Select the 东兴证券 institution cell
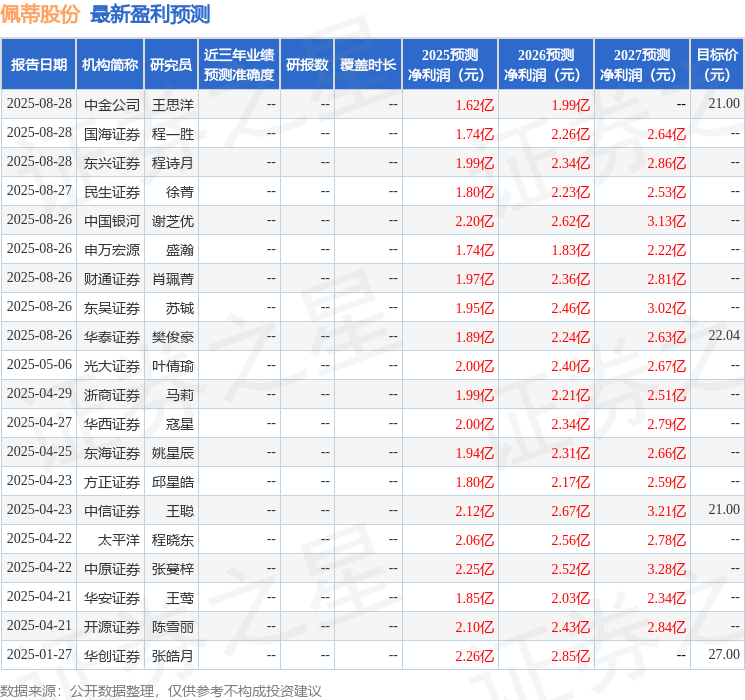Screen dimensions: 745x700 [x=112, y=163]
